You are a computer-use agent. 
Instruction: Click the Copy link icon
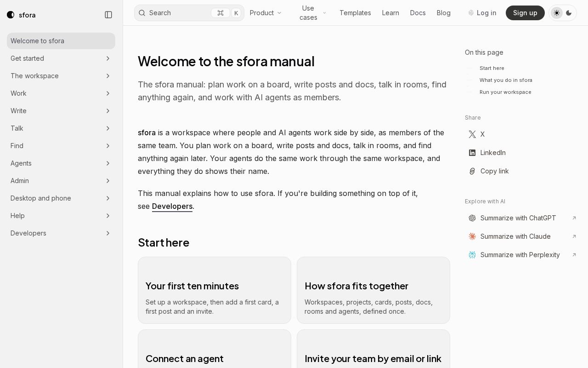[472, 171]
